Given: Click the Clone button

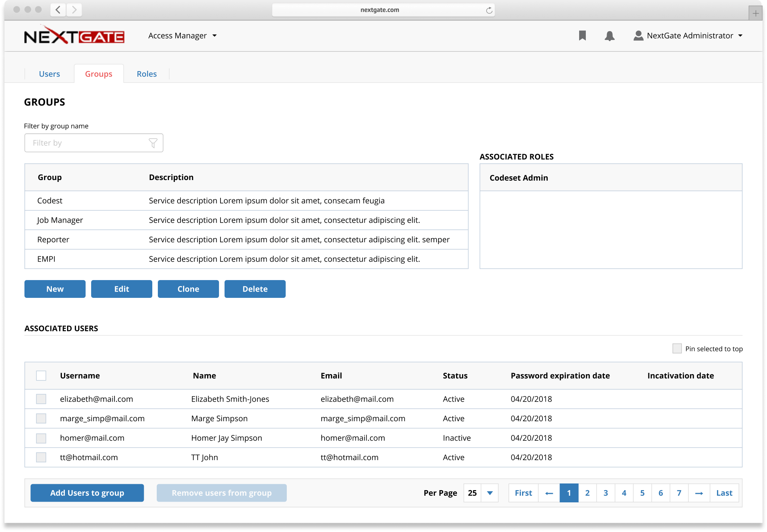Looking at the screenshot, I should coord(188,289).
